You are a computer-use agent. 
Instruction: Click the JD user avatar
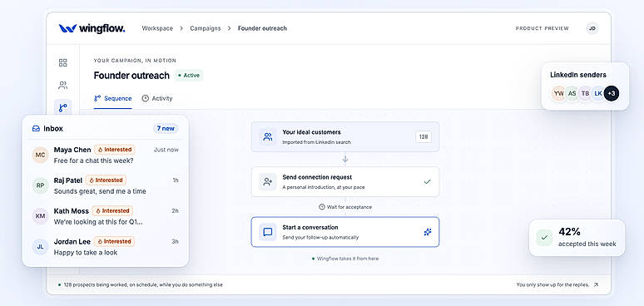[x=592, y=28]
